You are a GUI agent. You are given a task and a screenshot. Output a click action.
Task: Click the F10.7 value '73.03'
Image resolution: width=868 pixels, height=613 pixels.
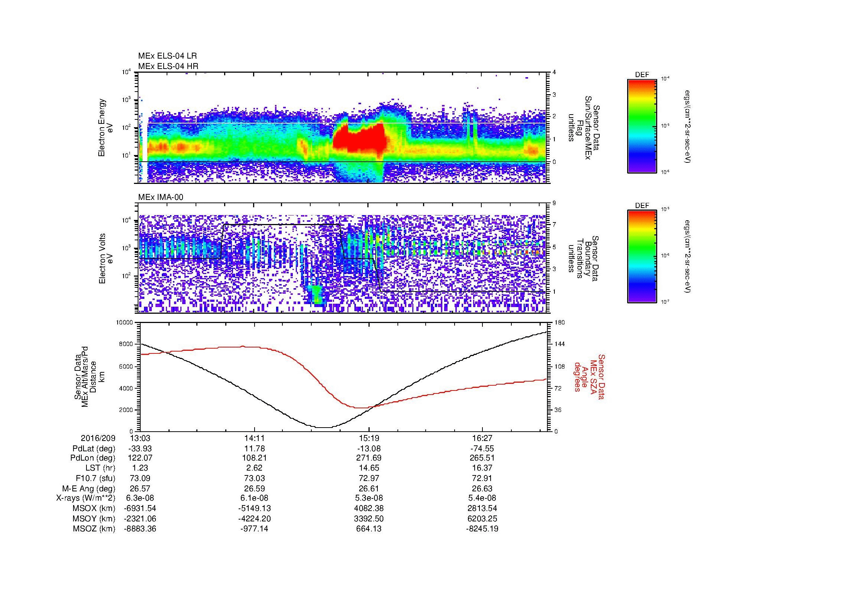click(255, 478)
